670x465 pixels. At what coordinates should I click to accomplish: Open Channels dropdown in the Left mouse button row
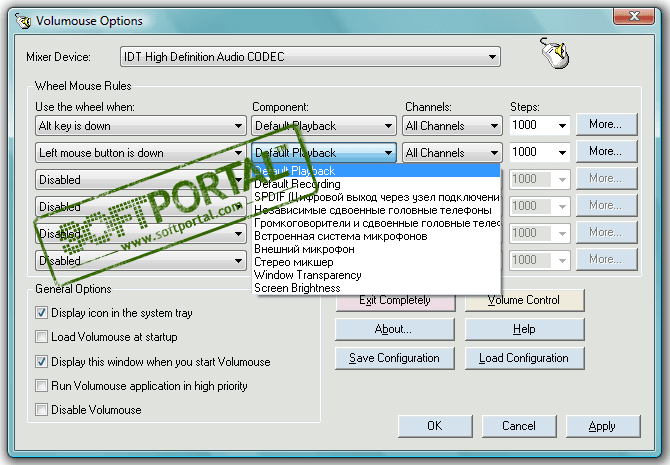[452, 153]
